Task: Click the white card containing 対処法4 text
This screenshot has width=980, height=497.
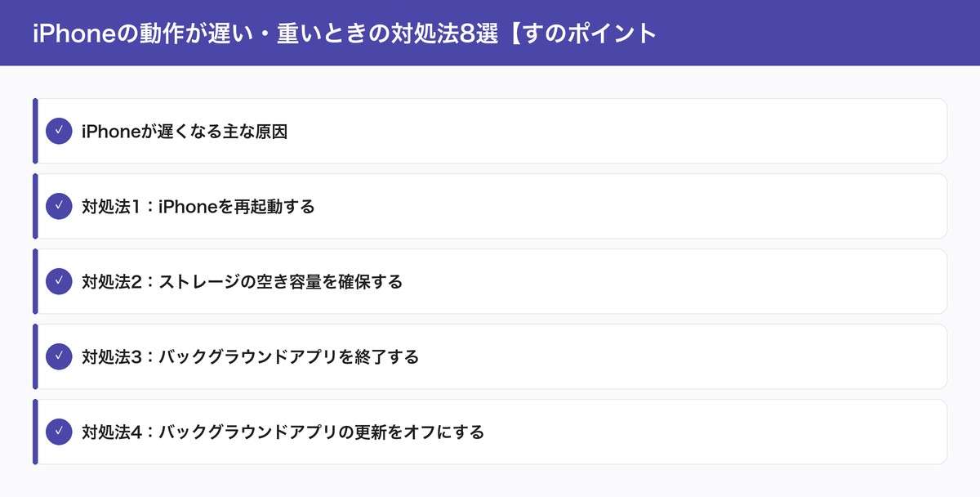Action: tap(490, 432)
